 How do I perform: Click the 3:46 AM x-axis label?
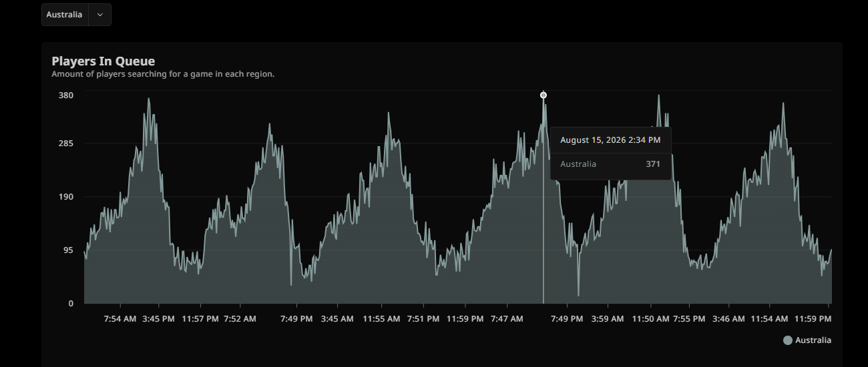pyautogui.click(x=728, y=319)
